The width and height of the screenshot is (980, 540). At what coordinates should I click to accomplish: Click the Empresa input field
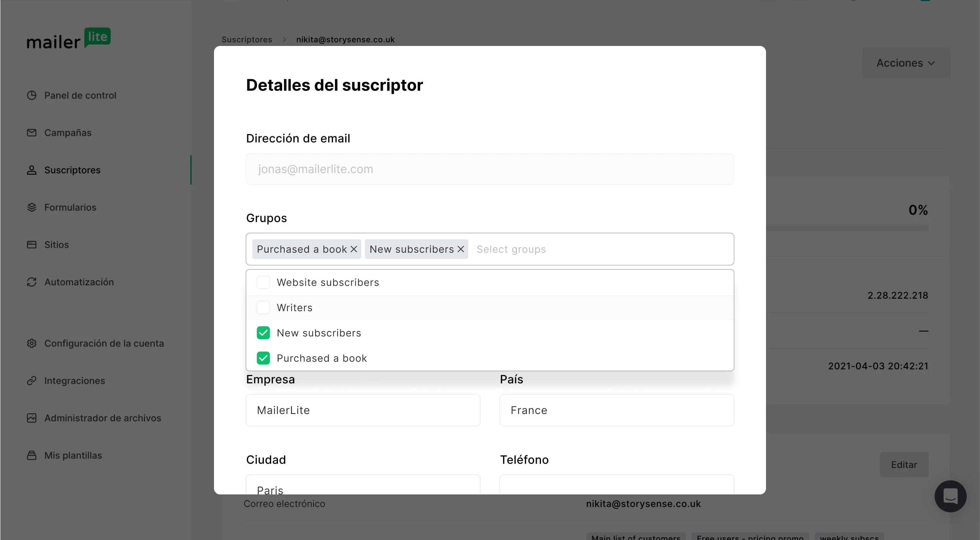tap(363, 410)
